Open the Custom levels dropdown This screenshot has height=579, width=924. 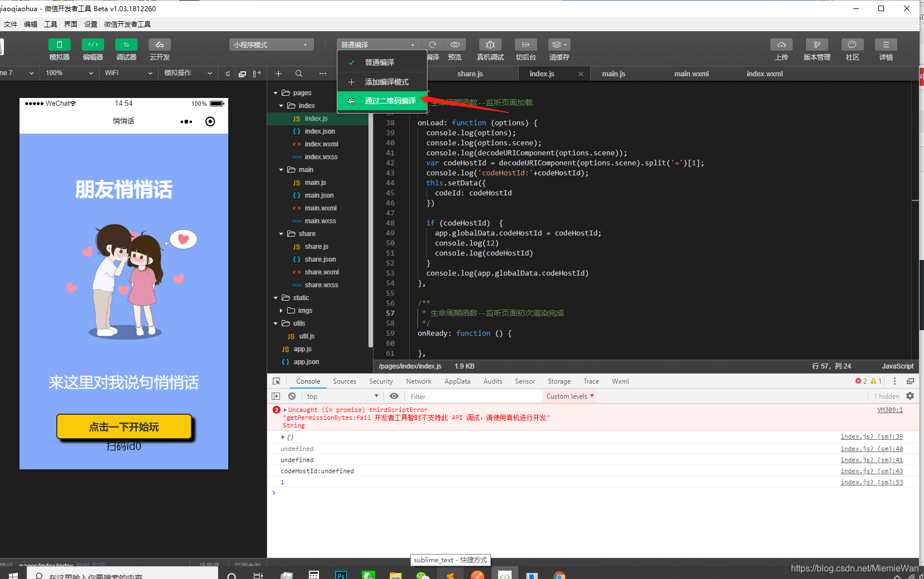570,396
